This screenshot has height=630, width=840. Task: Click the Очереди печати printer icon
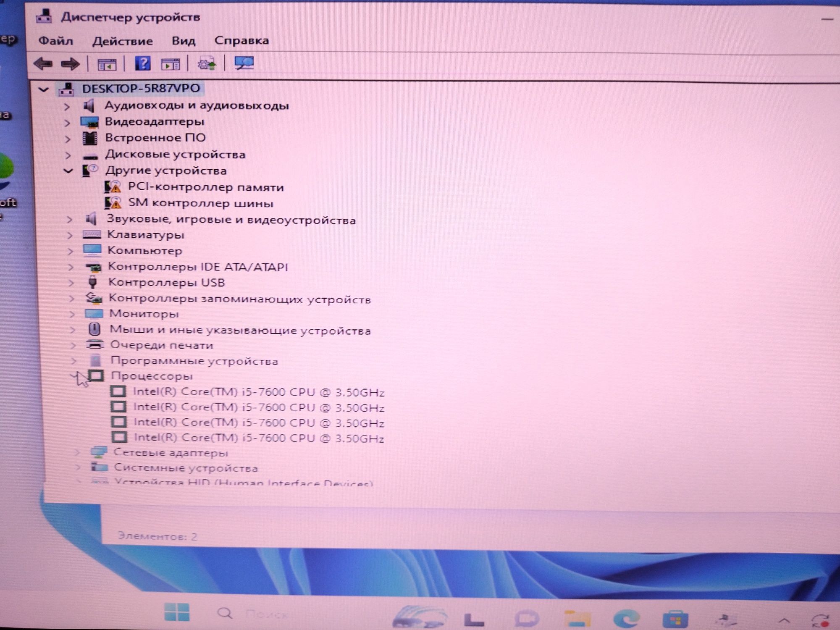[x=95, y=345]
